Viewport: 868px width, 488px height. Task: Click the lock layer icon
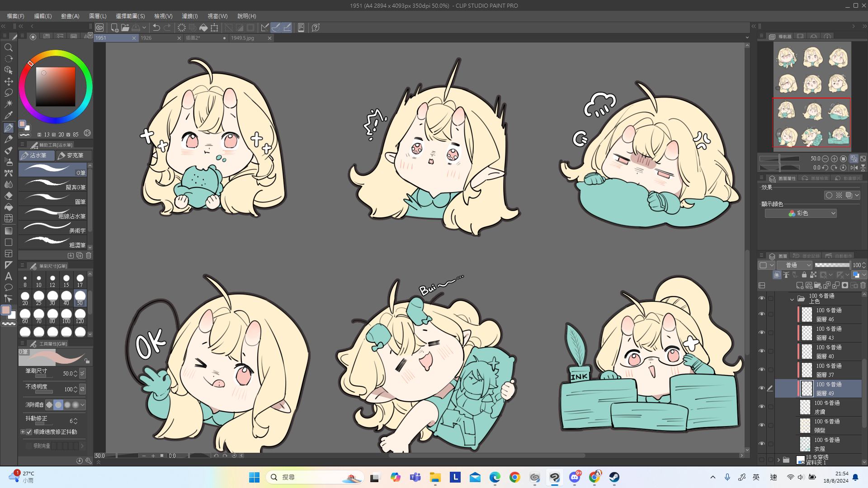tap(804, 275)
